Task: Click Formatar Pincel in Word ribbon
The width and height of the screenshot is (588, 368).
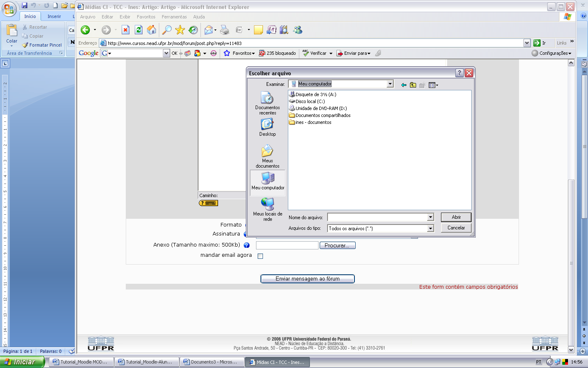Action: pyautogui.click(x=42, y=45)
